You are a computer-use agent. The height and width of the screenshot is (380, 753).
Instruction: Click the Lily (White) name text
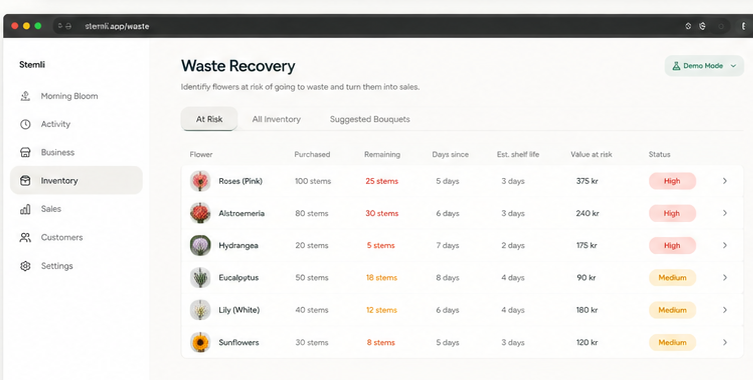point(239,310)
